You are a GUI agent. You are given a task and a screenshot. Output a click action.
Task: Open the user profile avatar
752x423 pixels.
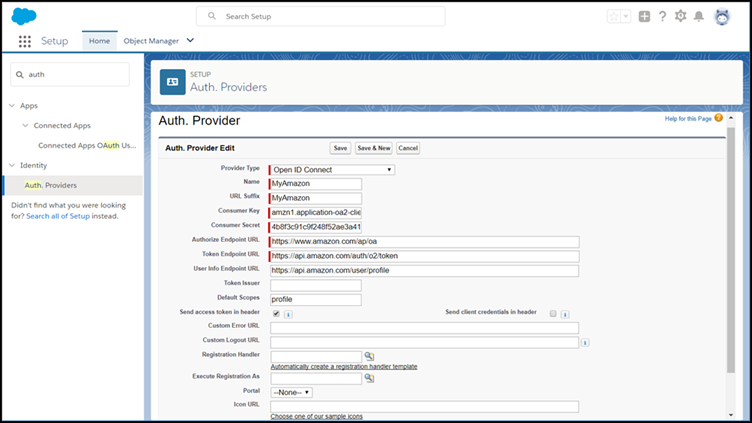pyautogui.click(x=722, y=17)
